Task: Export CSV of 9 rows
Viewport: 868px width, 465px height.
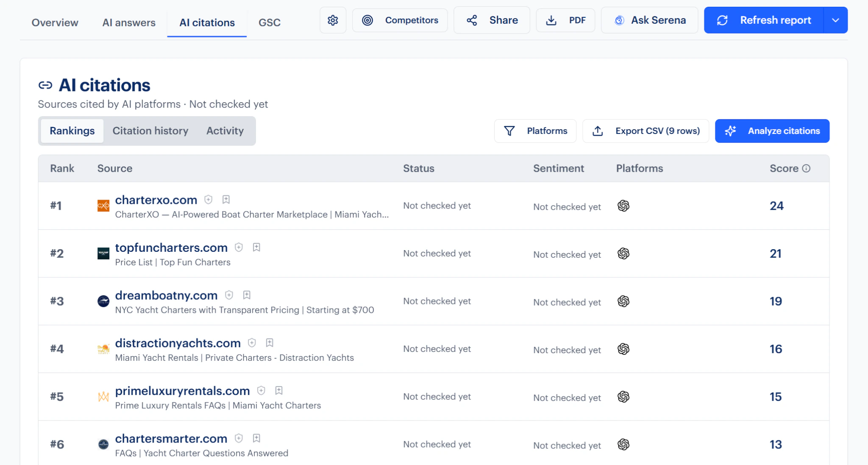Action: click(645, 131)
